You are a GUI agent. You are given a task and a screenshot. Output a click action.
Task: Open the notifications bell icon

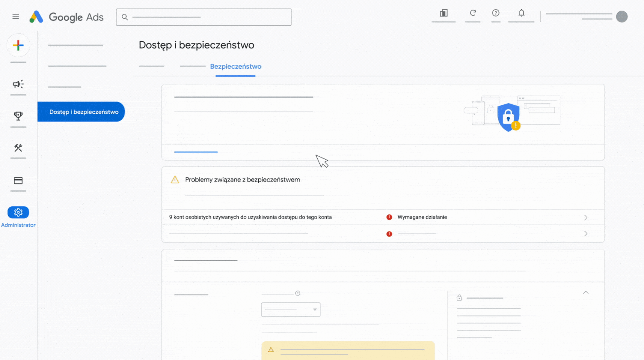(521, 13)
